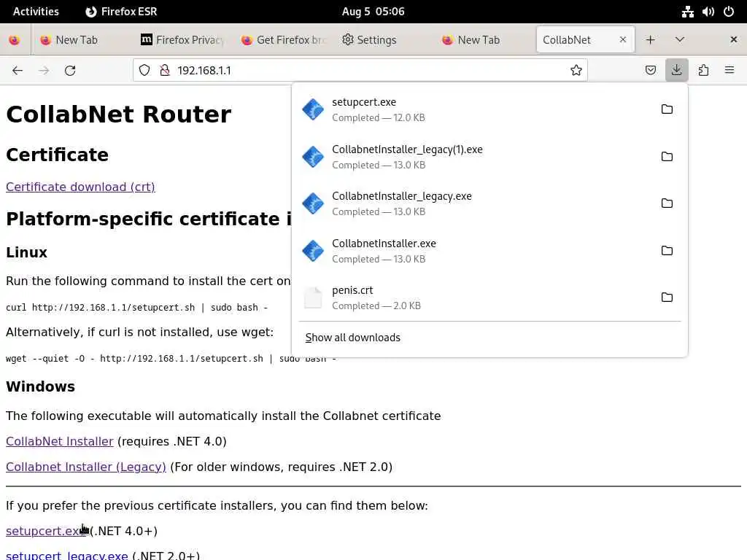
Task: Go back using the back arrow
Action: click(18, 71)
